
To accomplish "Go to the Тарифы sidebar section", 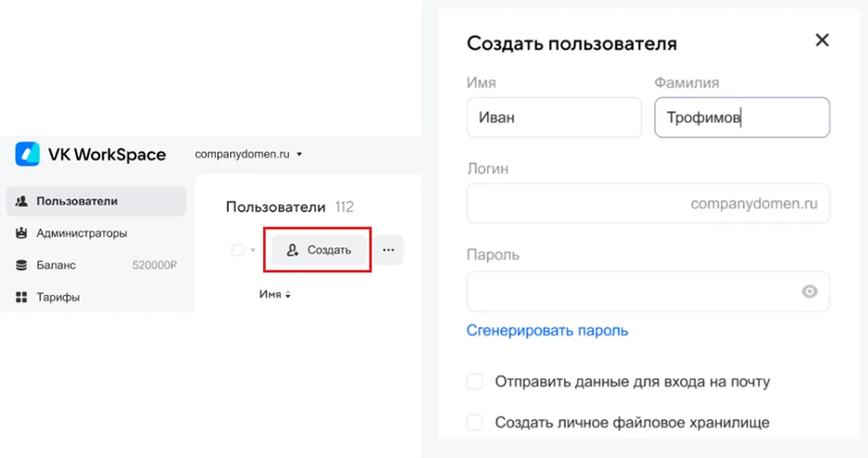I will (x=58, y=298).
